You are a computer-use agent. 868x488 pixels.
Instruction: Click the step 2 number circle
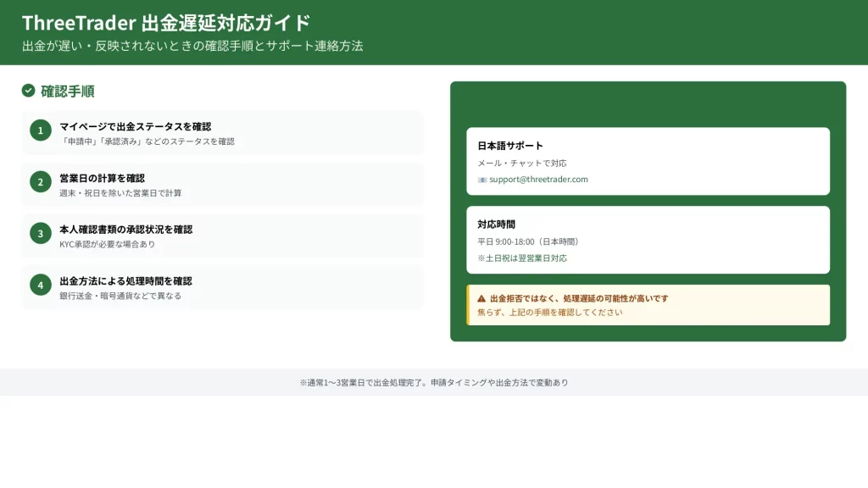click(40, 182)
